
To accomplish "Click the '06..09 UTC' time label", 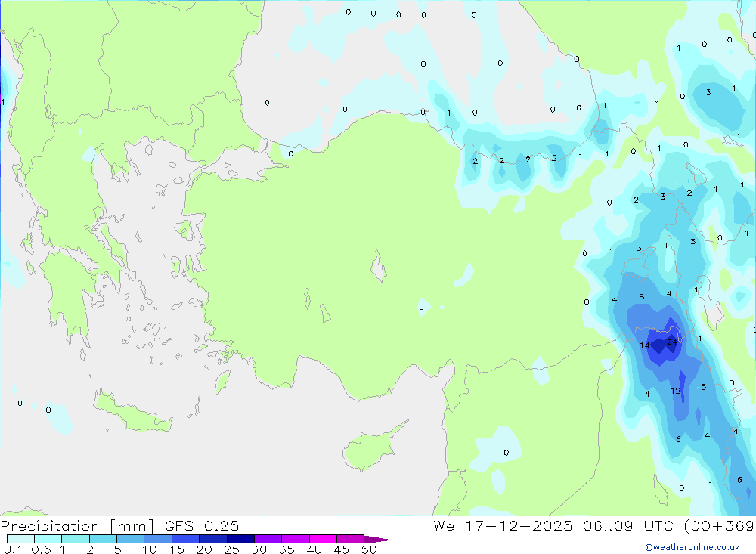I will click(627, 526).
